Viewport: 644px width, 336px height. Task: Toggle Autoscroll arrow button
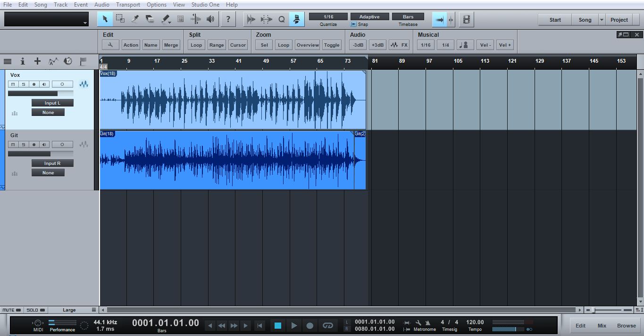coord(439,19)
